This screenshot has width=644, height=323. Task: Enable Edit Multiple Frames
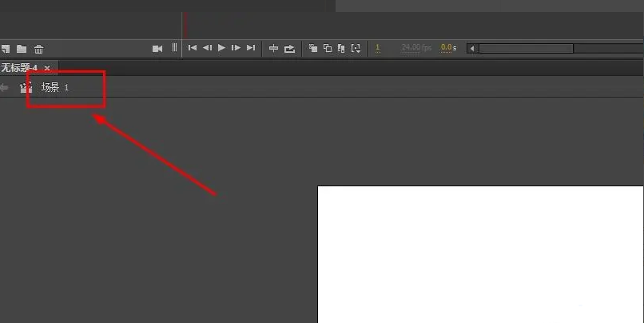coord(341,48)
